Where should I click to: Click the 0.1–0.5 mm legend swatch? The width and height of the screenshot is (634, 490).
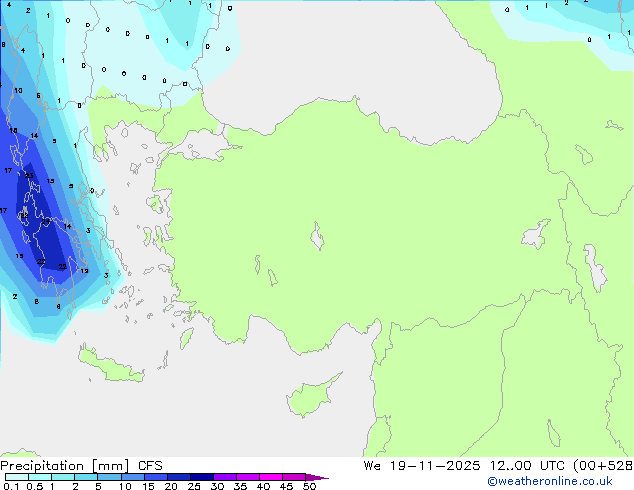[x=17, y=477]
